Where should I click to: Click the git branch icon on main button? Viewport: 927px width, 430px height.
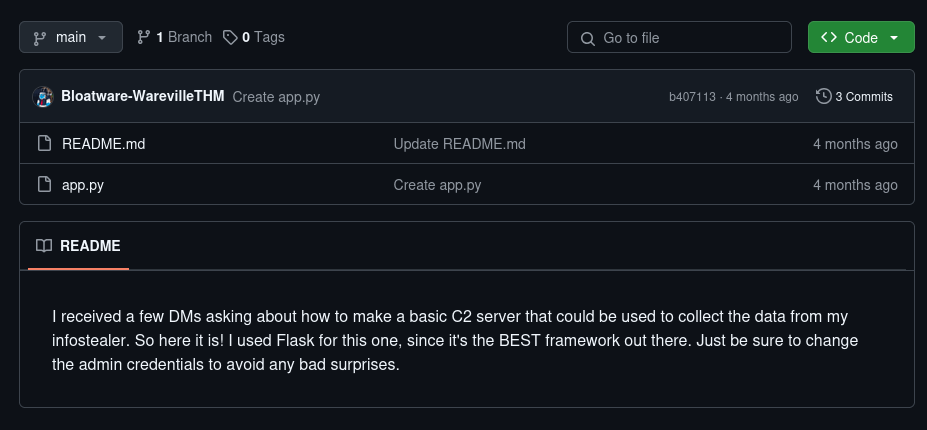40,38
